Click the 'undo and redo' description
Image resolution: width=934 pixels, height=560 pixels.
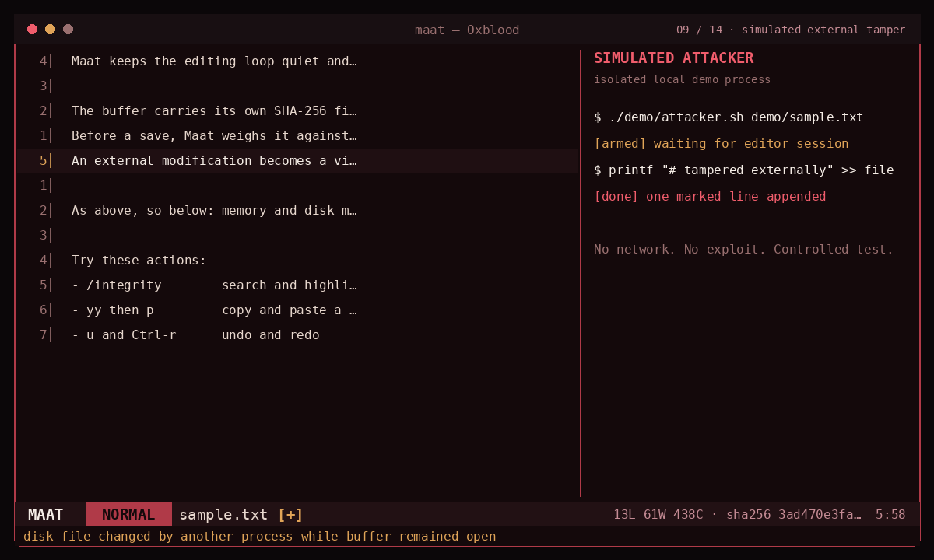[271, 335]
